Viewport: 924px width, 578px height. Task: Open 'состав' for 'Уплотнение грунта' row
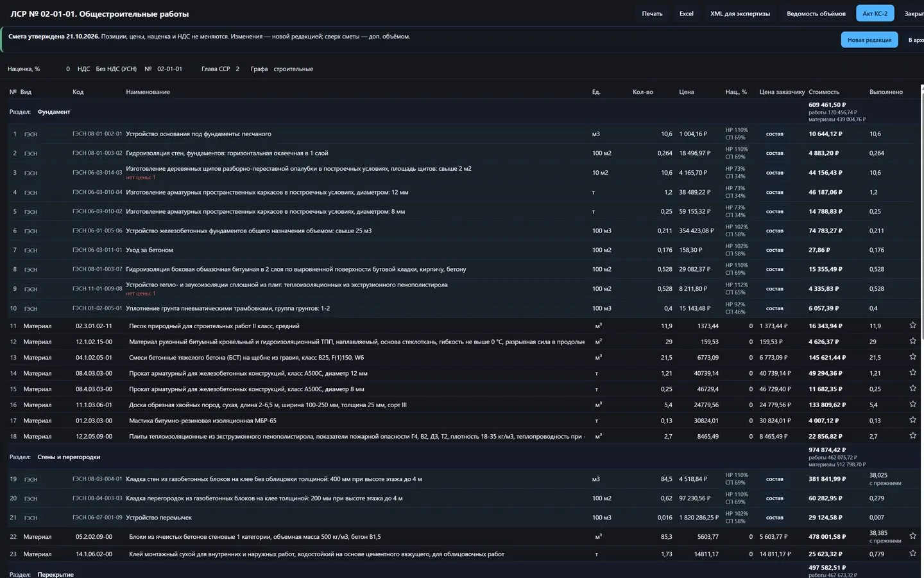pyautogui.click(x=774, y=308)
